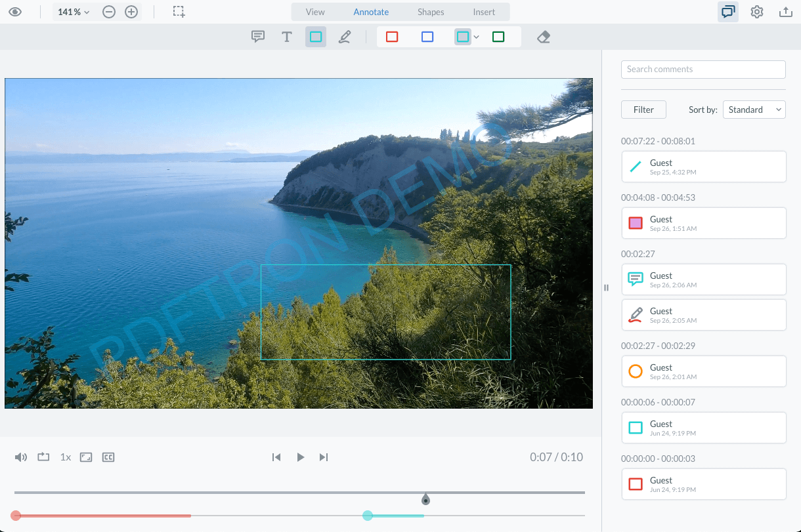Switch to the Annotate tab

tap(371, 12)
